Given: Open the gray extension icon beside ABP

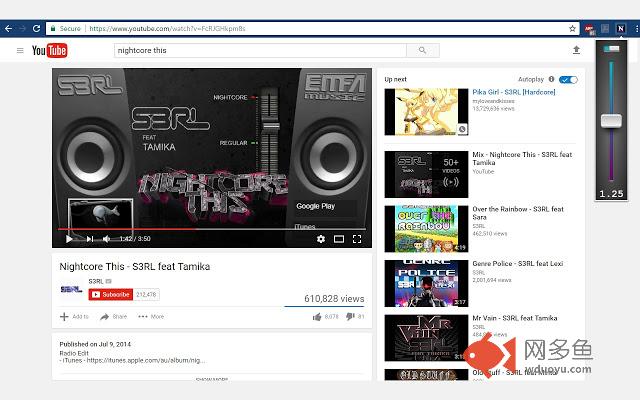Looking at the screenshot, I should point(605,29).
